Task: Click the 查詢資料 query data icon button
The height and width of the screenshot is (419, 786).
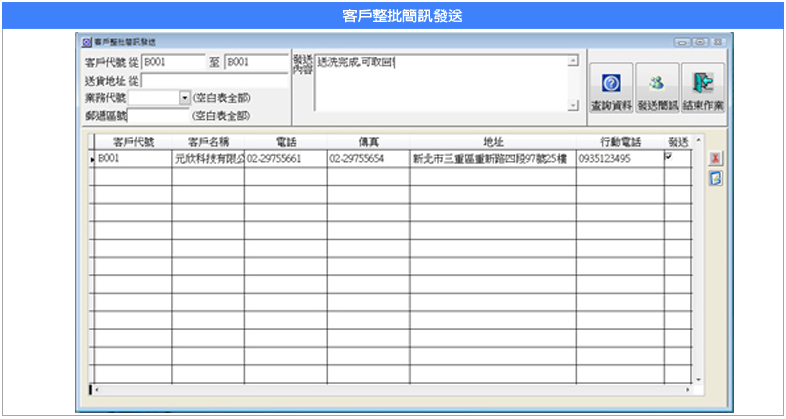Action: tap(613, 88)
